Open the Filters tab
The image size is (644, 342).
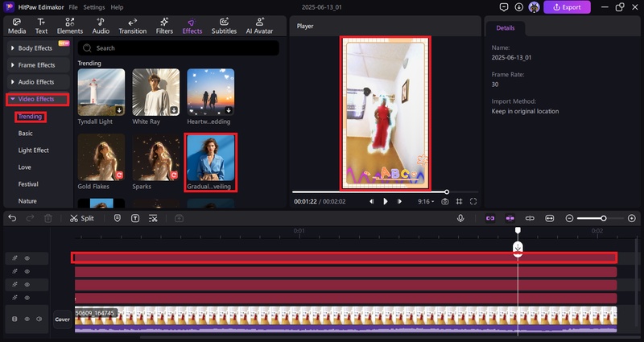(164, 26)
